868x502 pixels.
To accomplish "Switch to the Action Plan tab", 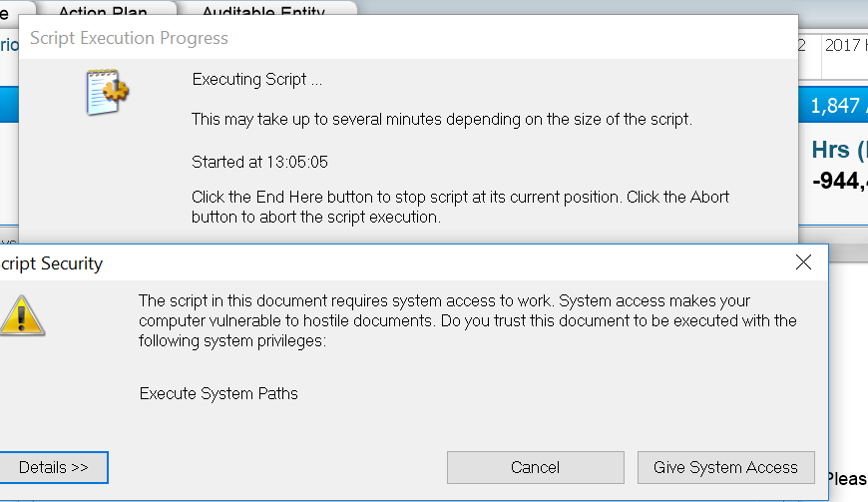I will [x=103, y=12].
